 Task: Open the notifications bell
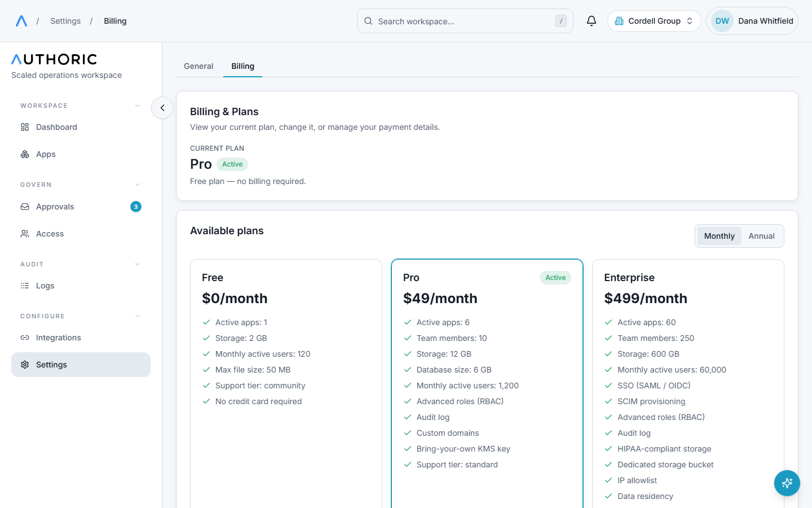[x=591, y=21]
